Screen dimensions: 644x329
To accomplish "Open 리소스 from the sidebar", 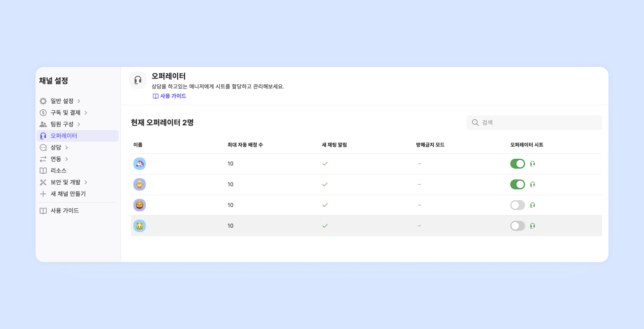I will point(59,171).
